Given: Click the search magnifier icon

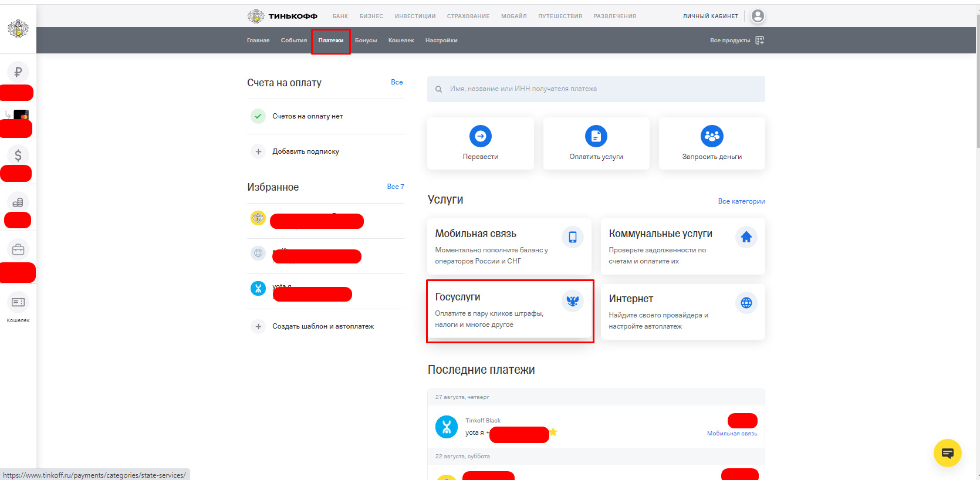Looking at the screenshot, I should tap(438, 89).
